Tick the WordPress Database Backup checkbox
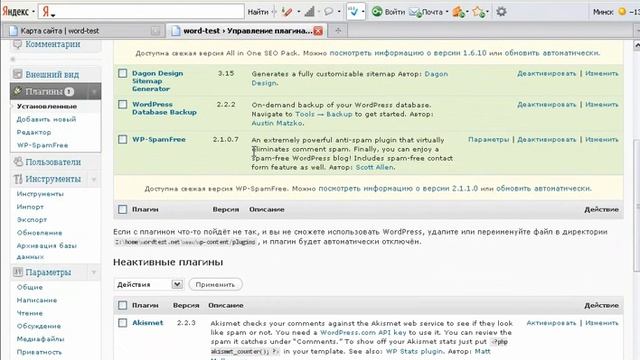 (x=122, y=104)
